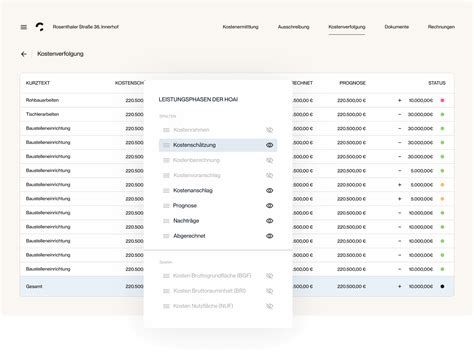Grab the drag handle of Kosten Bruttogrundfläche (BGF)
474x363 pixels.
(166, 276)
